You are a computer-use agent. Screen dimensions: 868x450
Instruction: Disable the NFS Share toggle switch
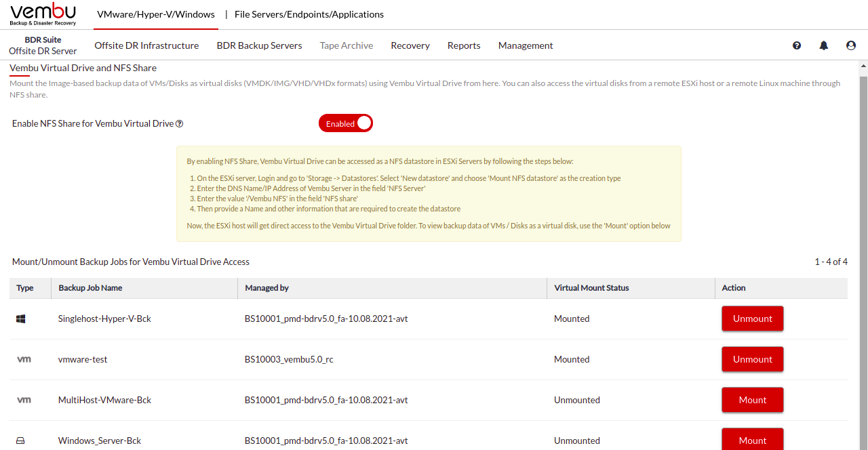click(346, 123)
